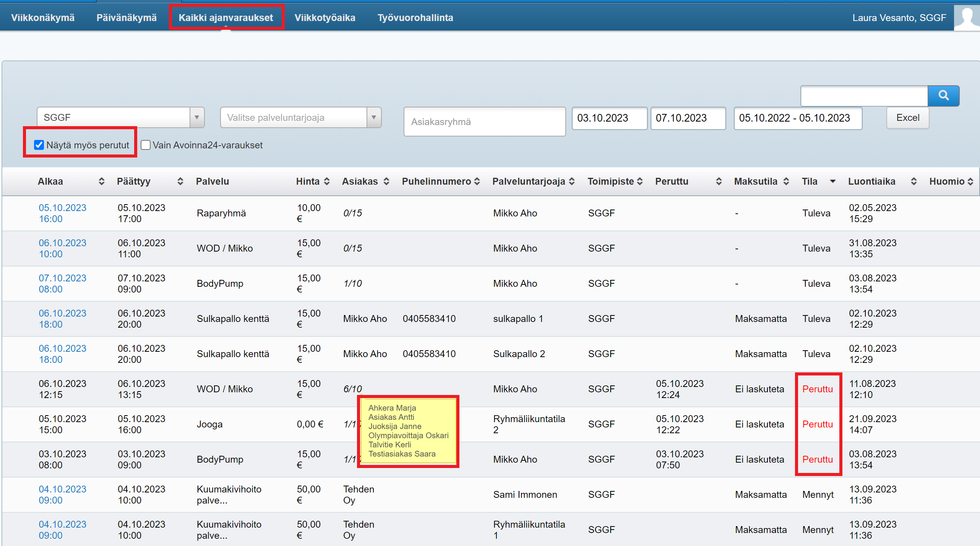Screen dimensions: 980x546
Task: Expand Valitse palveluntarjoaja dropdown
Action: click(300, 117)
